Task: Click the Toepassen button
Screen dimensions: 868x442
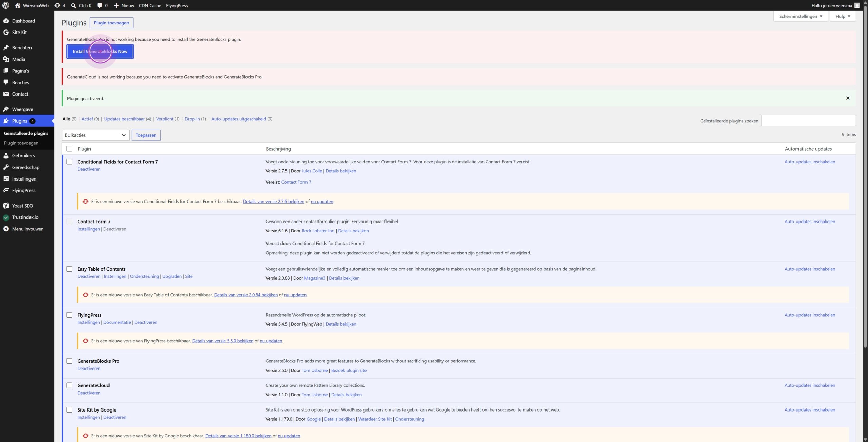Action: pyautogui.click(x=146, y=135)
